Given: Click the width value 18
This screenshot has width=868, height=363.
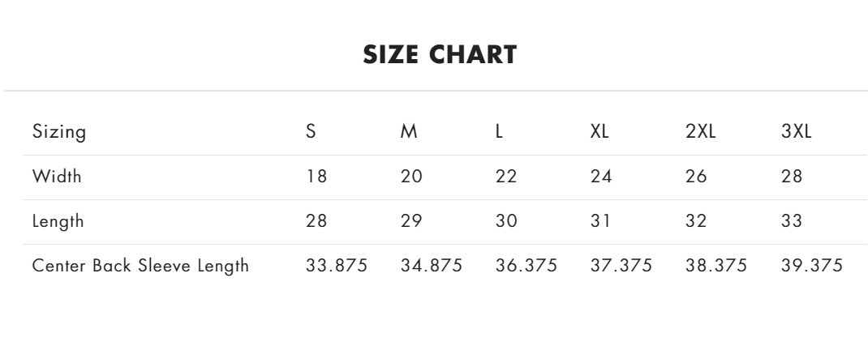Looking at the screenshot, I should point(316,177).
